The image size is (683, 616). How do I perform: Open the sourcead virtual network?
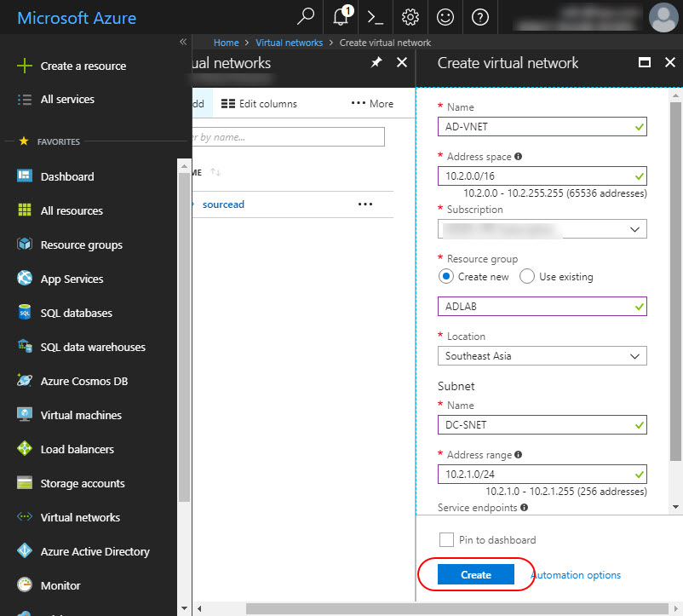point(223,204)
